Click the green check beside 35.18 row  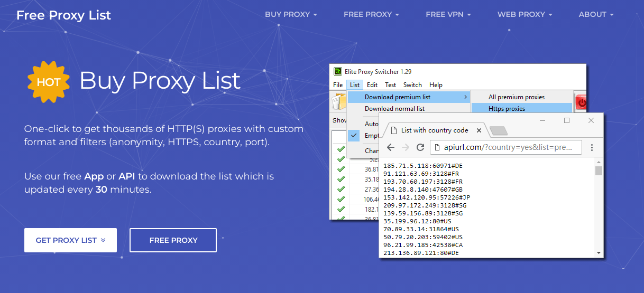pos(341,179)
